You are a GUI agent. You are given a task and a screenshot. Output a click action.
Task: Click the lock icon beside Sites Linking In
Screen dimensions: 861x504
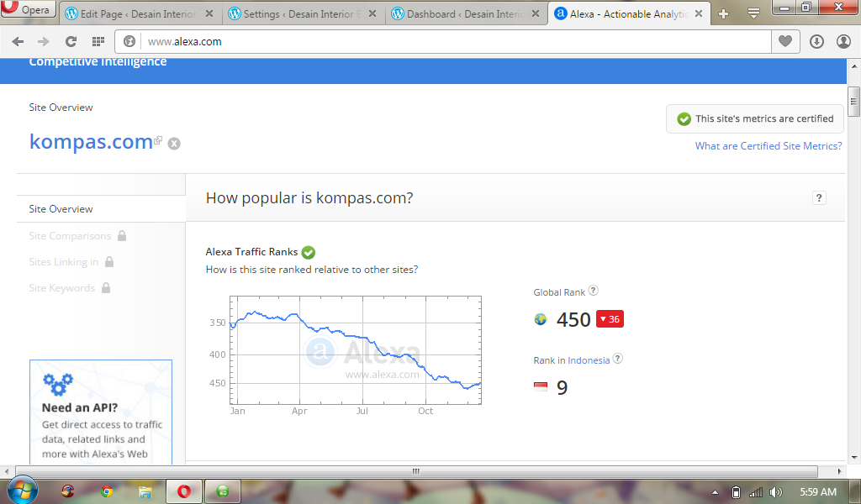[x=109, y=261]
